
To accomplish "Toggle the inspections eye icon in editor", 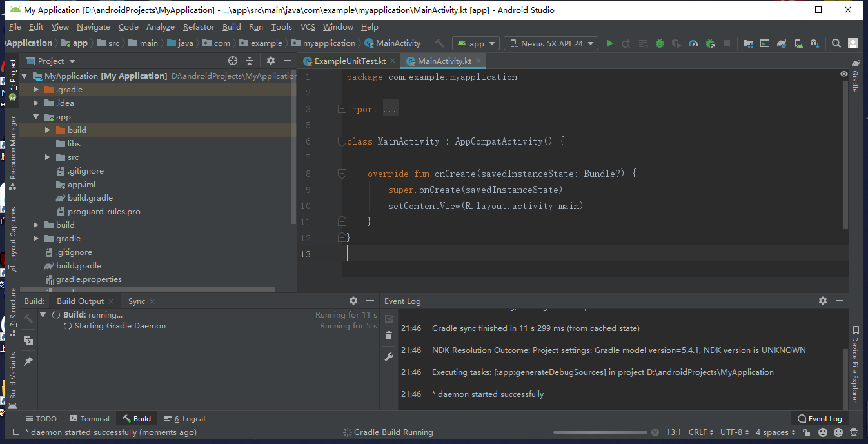I will pyautogui.click(x=844, y=74).
